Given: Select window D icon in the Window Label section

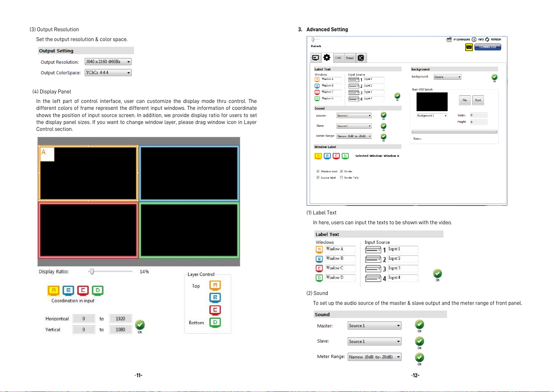Looking at the screenshot, I should (345, 156).
